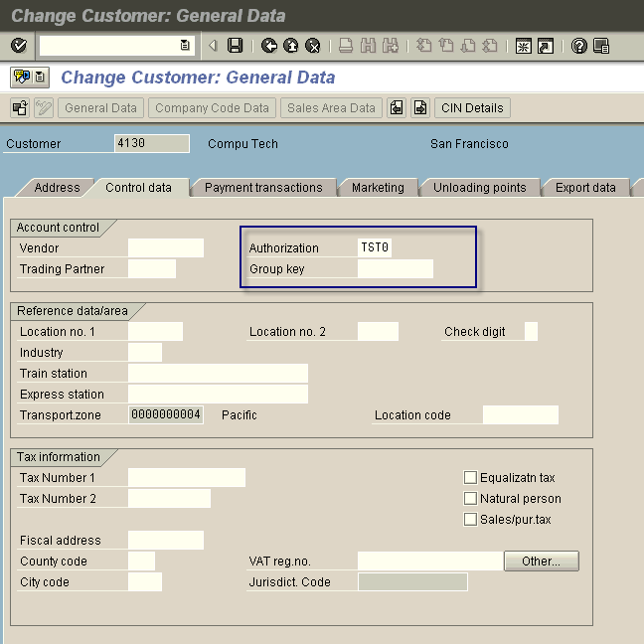Click the CIN Details button
This screenshot has width=644, height=644.
pyautogui.click(x=472, y=108)
